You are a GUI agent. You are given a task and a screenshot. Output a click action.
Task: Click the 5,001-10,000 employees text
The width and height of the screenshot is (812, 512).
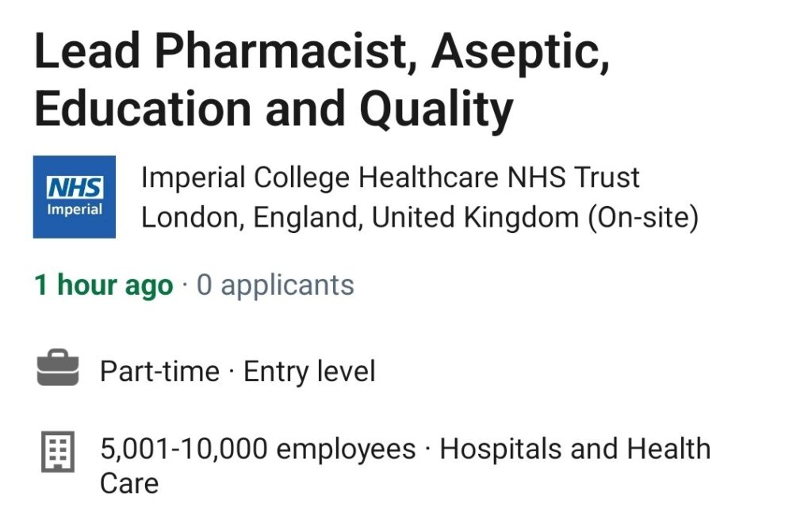[258, 449]
